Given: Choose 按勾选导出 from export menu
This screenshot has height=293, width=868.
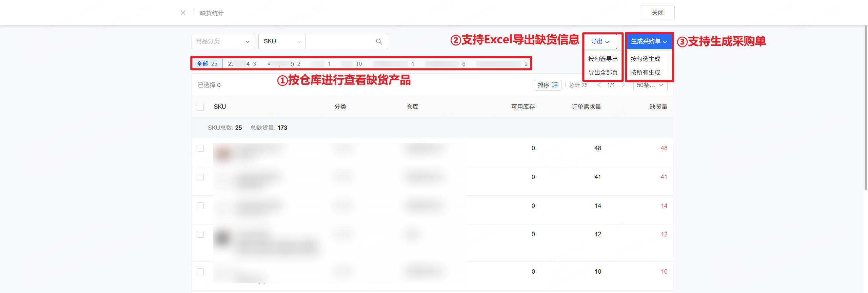Looking at the screenshot, I should [603, 59].
